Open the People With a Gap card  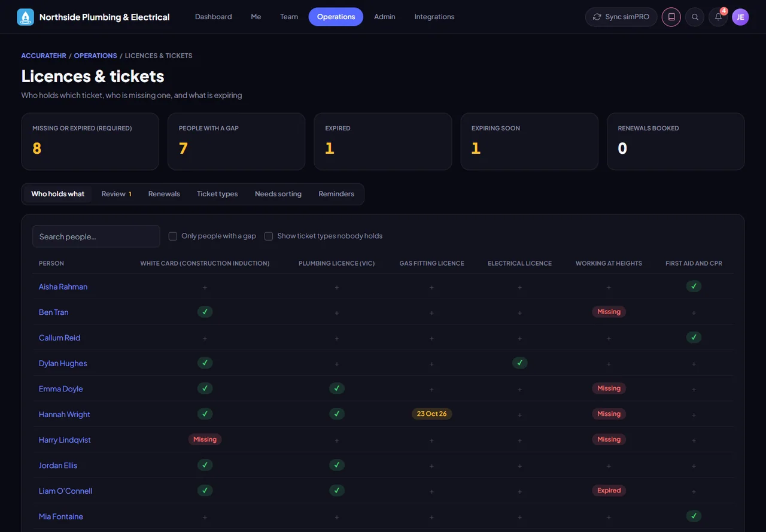click(236, 141)
